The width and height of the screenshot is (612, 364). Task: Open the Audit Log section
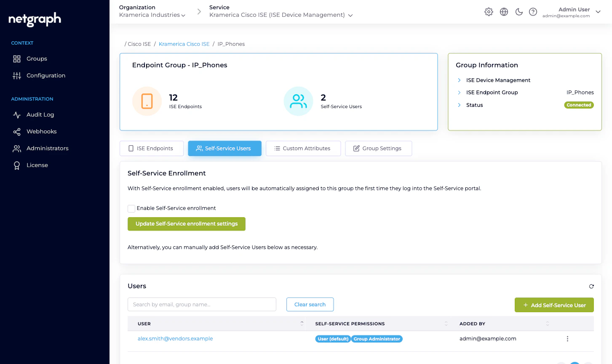click(40, 114)
